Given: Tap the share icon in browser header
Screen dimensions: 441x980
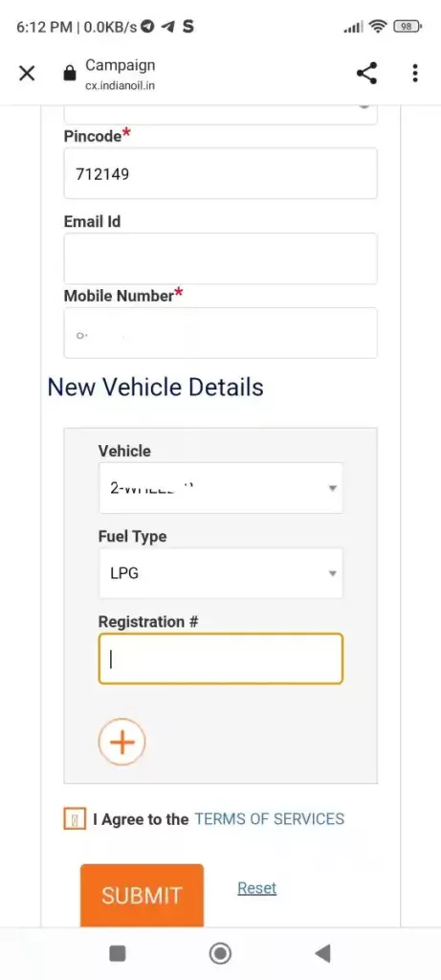Looking at the screenshot, I should [x=366, y=73].
